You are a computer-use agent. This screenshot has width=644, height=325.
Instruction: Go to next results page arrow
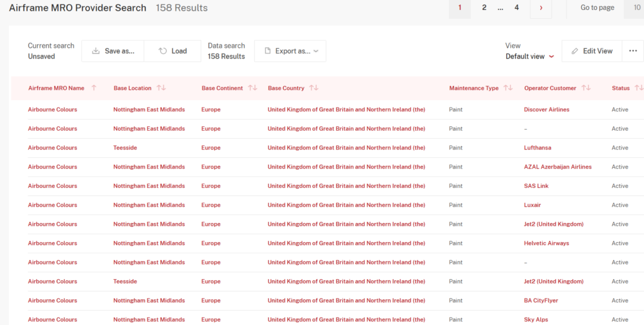point(541,8)
